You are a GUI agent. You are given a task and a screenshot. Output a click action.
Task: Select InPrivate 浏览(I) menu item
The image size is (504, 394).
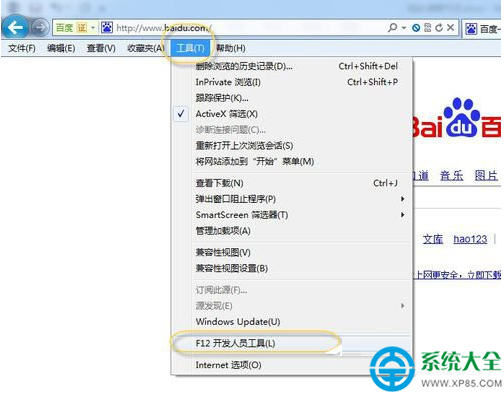pos(292,82)
